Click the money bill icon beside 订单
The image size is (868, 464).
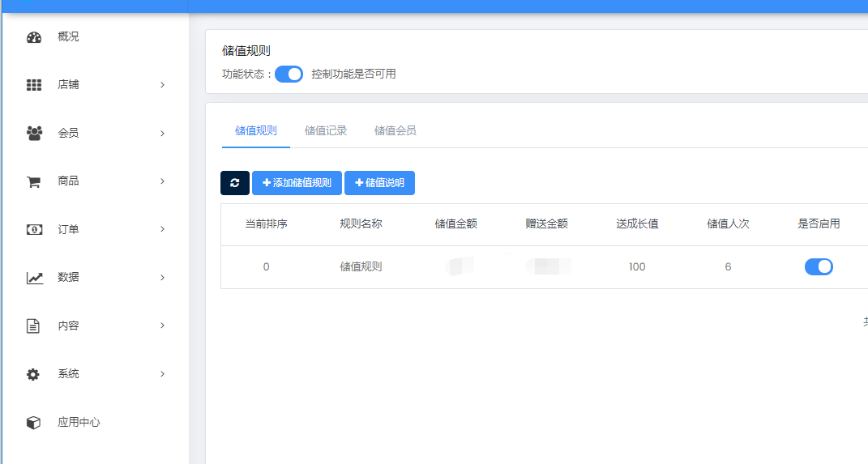point(33,229)
